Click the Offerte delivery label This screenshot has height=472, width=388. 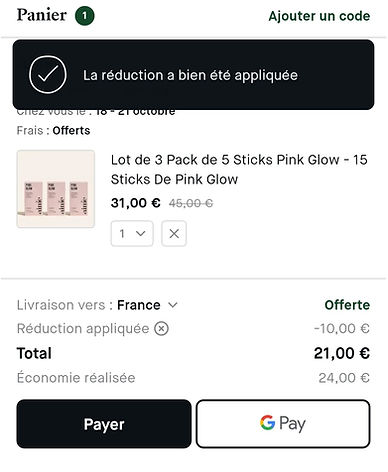point(347,305)
